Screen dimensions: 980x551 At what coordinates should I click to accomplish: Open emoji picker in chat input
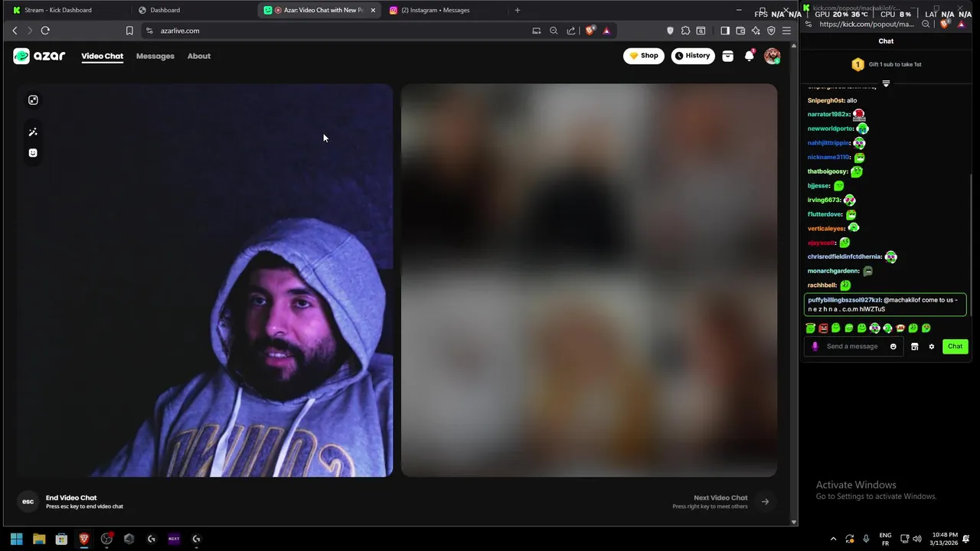893,347
